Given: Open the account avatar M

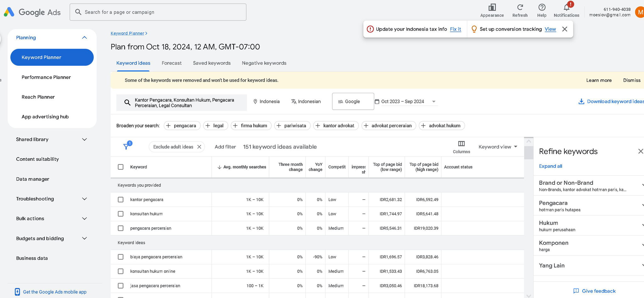Looking at the screenshot, I should (x=640, y=12).
